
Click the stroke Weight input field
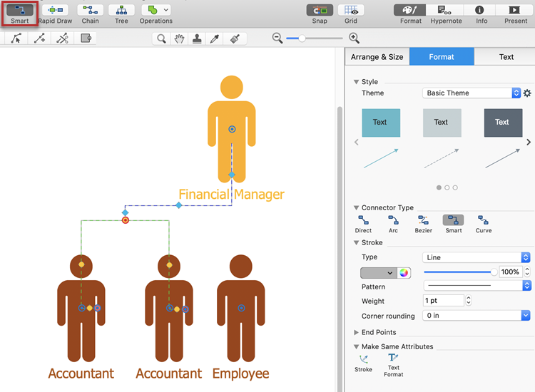[x=443, y=301]
